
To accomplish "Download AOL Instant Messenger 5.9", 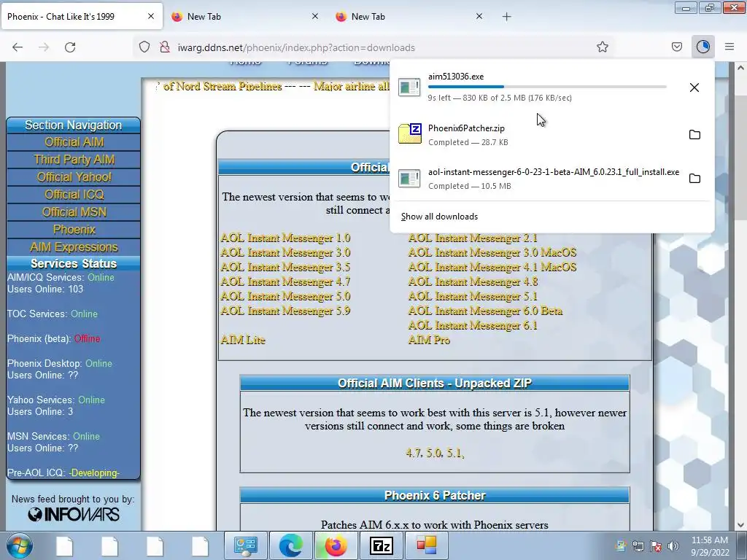I will 285,311.
